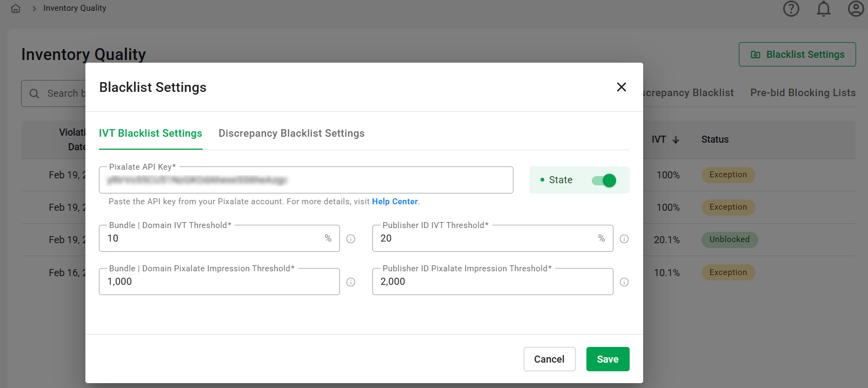Select the IVT Blacklist Settings tab
The image size is (868, 388).
click(x=150, y=133)
